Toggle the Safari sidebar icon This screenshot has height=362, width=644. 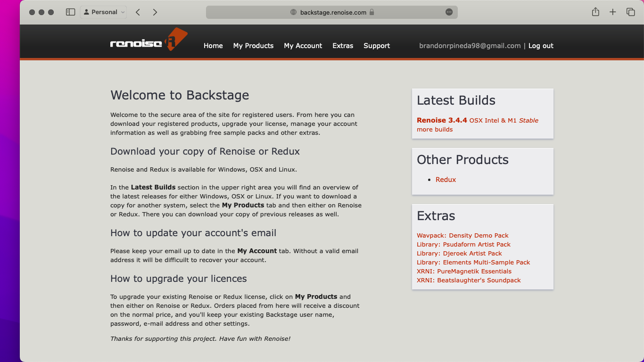(70, 12)
